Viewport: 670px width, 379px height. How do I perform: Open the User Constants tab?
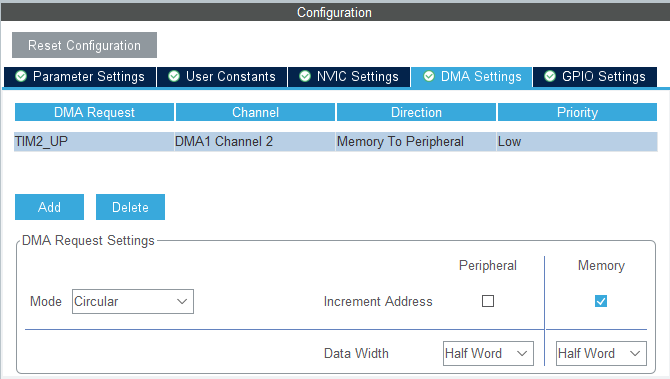click(222, 77)
